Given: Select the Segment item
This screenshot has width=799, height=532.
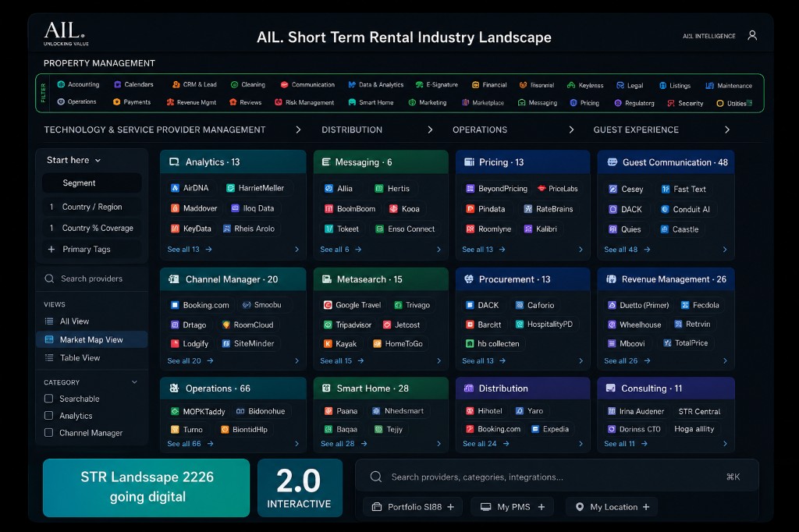Looking at the screenshot, I should tap(92, 183).
